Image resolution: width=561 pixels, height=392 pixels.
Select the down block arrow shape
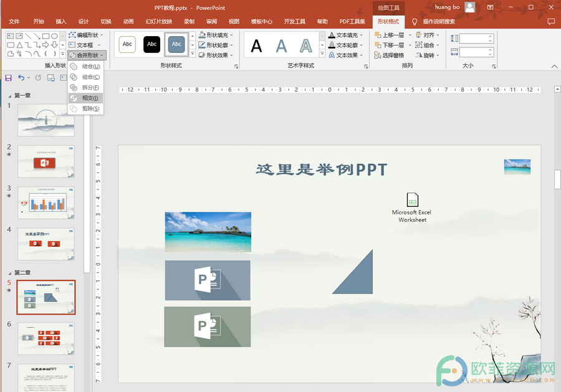click(54, 45)
